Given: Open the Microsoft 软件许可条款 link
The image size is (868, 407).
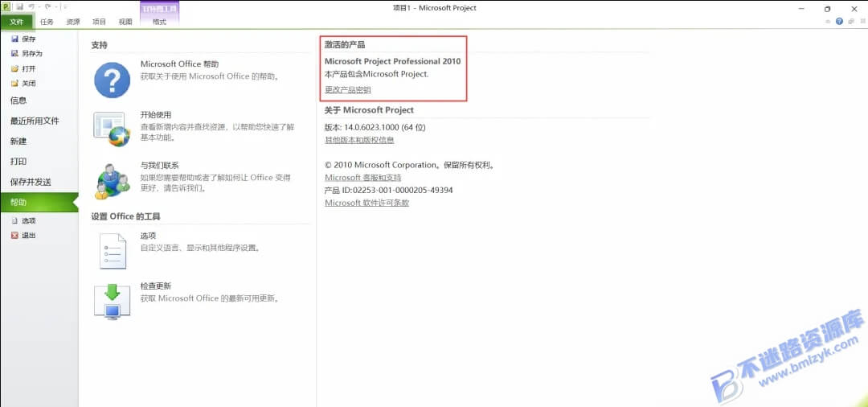Looking at the screenshot, I should (366, 203).
